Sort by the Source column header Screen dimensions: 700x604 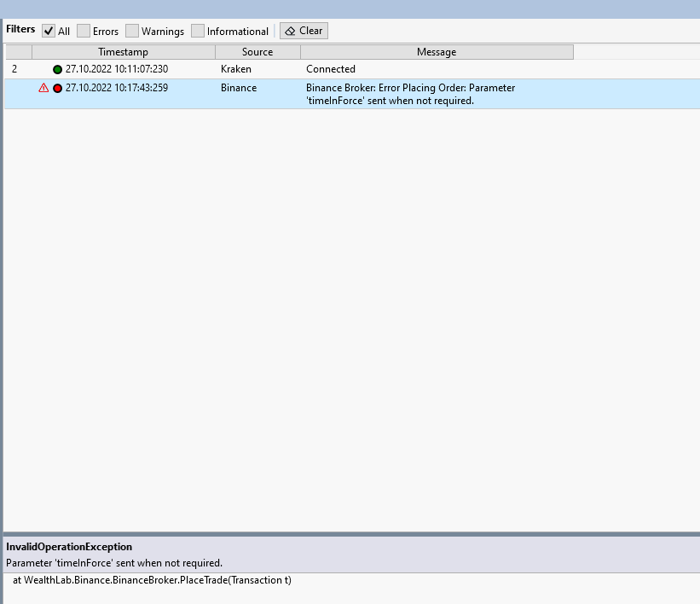pos(257,52)
